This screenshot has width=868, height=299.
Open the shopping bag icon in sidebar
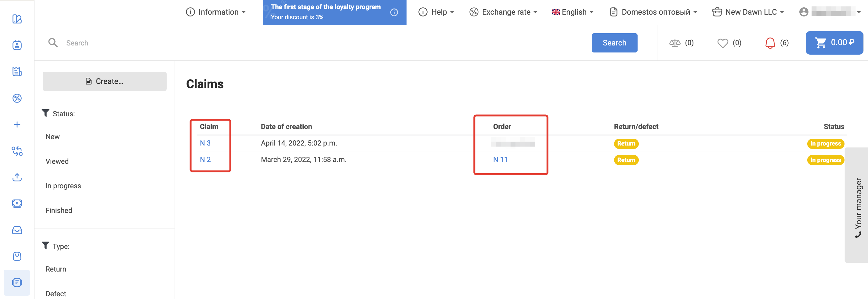tap(17, 256)
